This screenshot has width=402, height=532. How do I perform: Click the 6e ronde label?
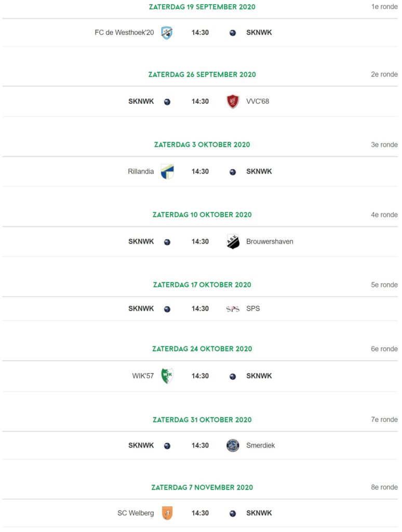pos(384,349)
